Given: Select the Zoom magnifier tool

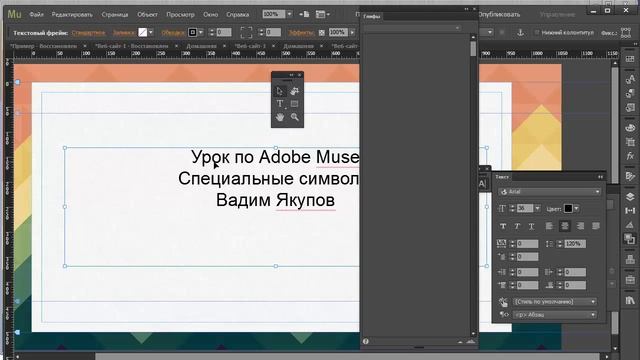Looking at the screenshot, I should pos(295,117).
